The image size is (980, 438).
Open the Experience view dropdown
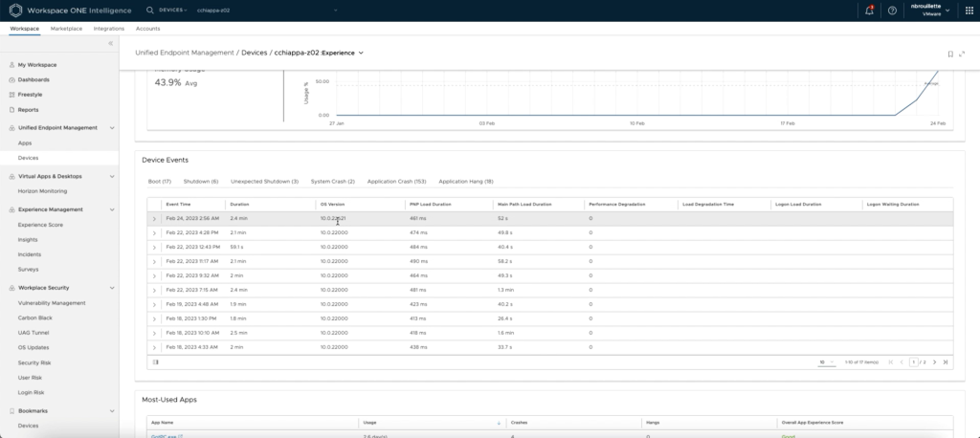[361, 53]
